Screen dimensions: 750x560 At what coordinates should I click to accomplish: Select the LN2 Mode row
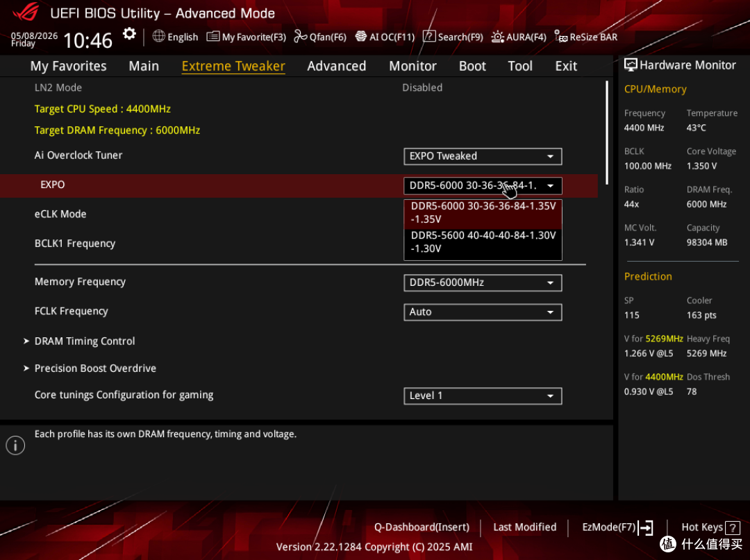click(299, 87)
